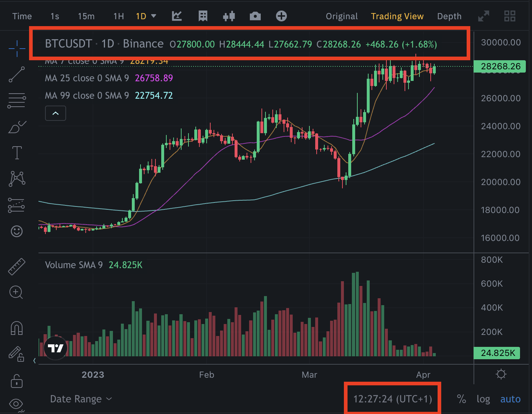Select the MA 99 close indicator legend
The height and width of the screenshot is (414, 532).
(109, 95)
